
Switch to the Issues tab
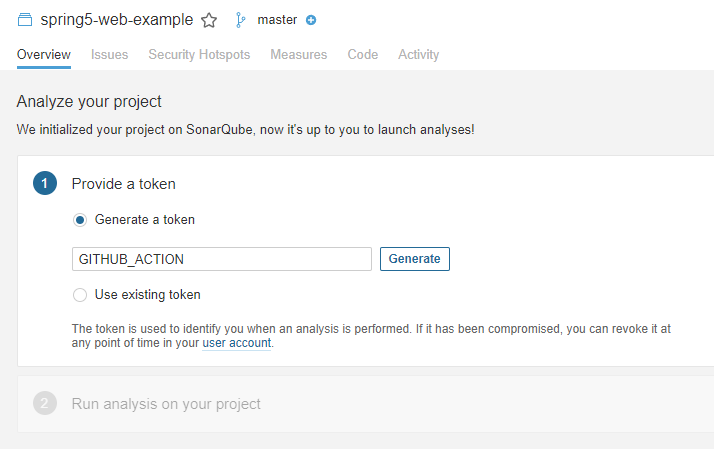(109, 55)
